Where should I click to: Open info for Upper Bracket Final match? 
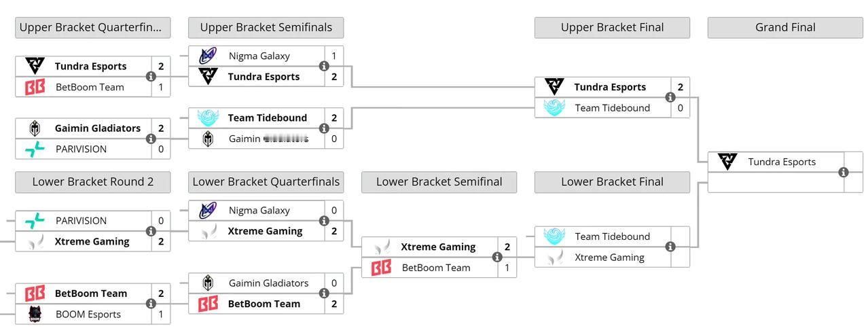click(x=670, y=97)
